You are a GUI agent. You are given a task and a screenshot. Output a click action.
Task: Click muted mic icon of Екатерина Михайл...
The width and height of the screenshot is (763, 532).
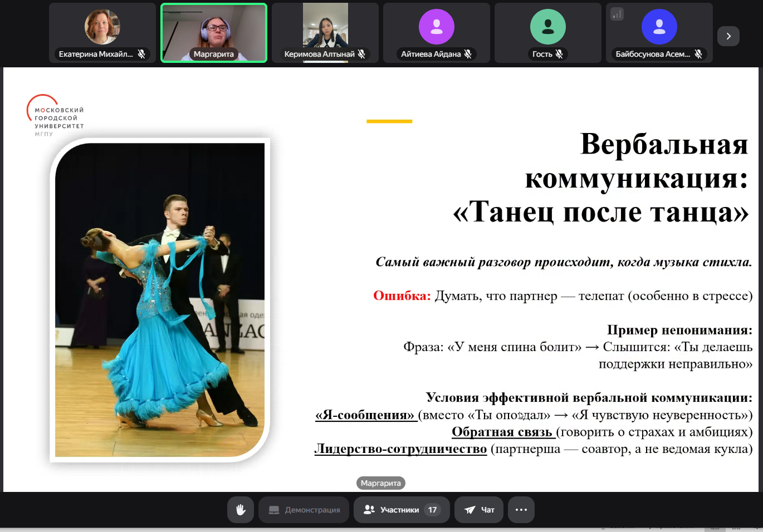(x=141, y=54)
